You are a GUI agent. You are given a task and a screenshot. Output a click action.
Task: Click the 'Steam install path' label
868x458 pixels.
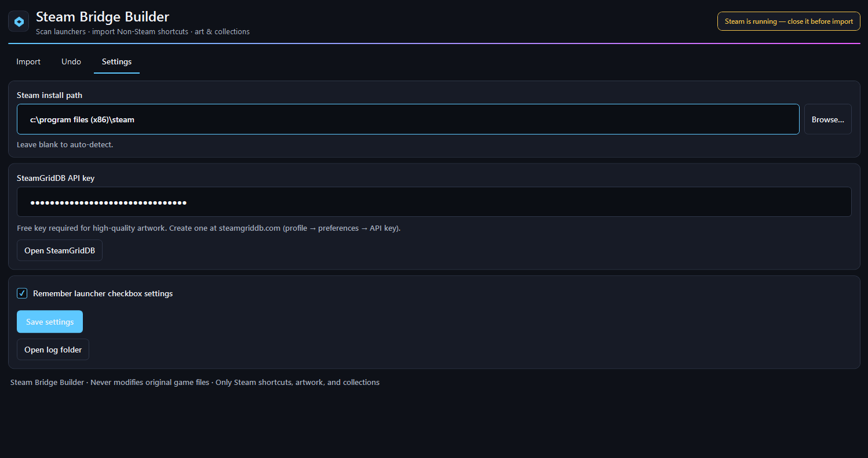pyautogui.click(x=49, y=95)
